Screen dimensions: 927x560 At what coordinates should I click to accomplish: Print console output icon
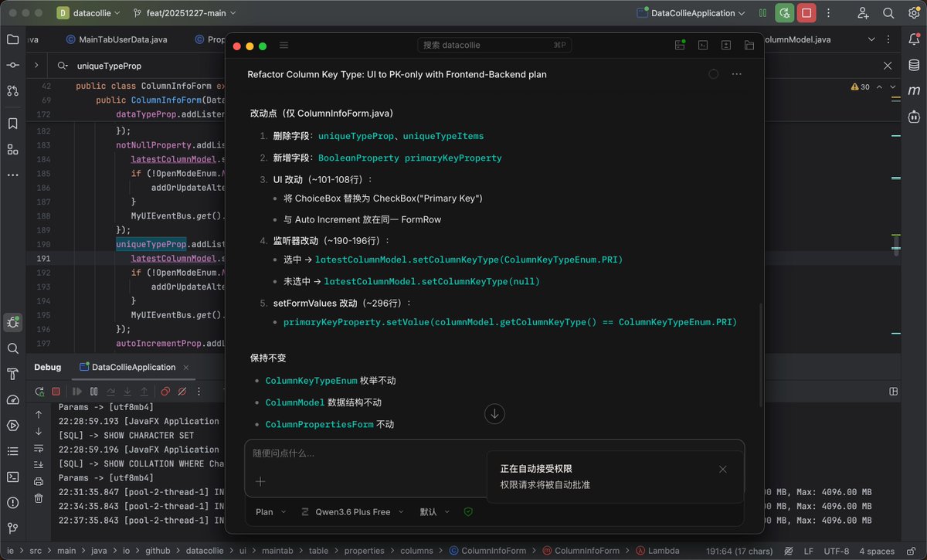point(39,481)
